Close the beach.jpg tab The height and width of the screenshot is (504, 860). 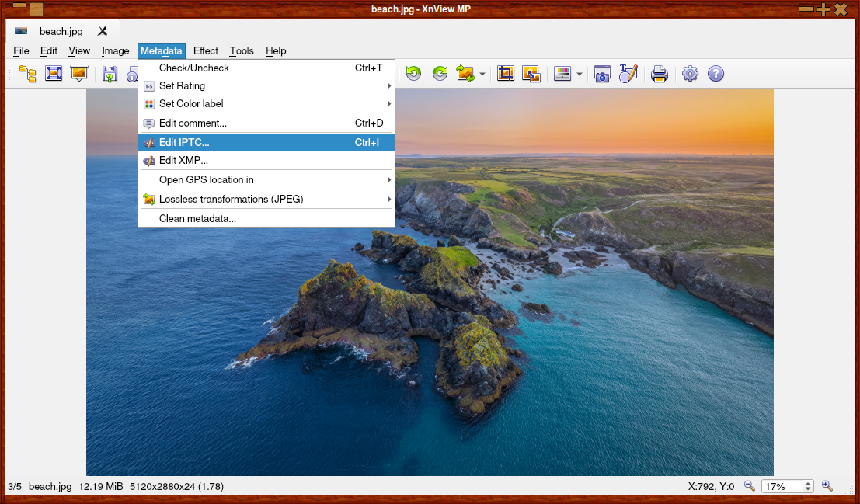tap(102, 31)
